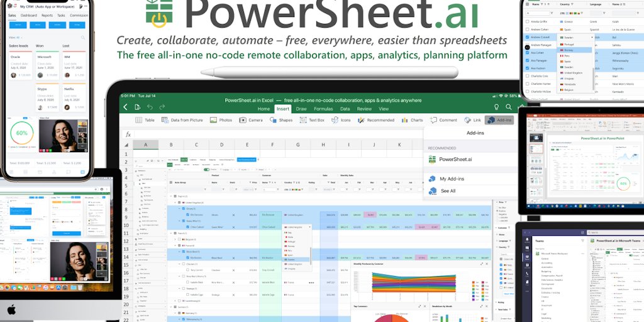Insert Shapes from the ribbon
Viewport: 644px width, 322px height.
(x=281, y=120)
